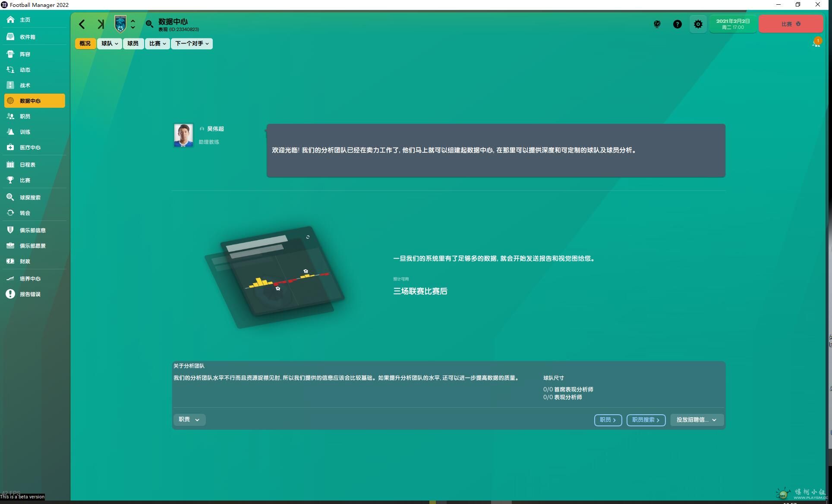832x504 pixels.
Task: Click the 三场联赛比赛后 text
Action: 420,291
